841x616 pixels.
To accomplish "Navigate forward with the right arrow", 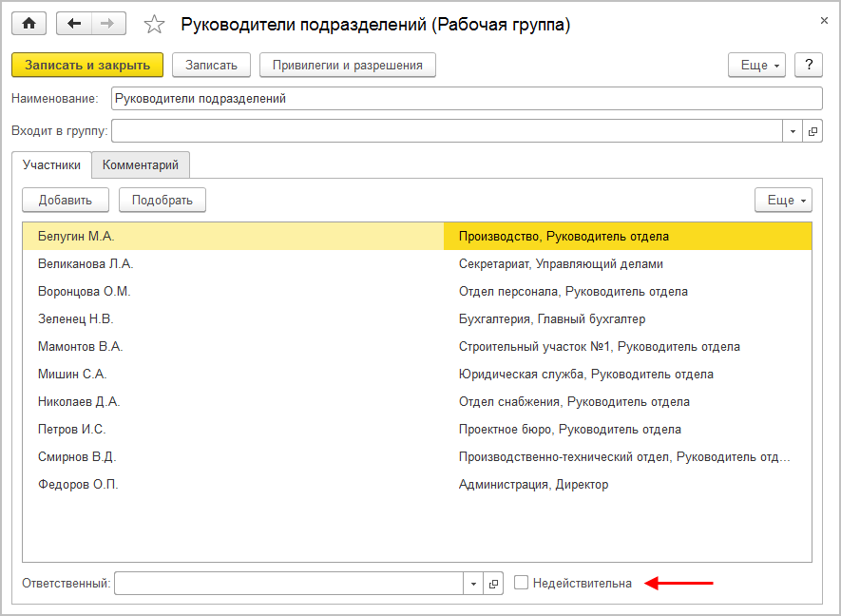I will click(x=108, y=24).
